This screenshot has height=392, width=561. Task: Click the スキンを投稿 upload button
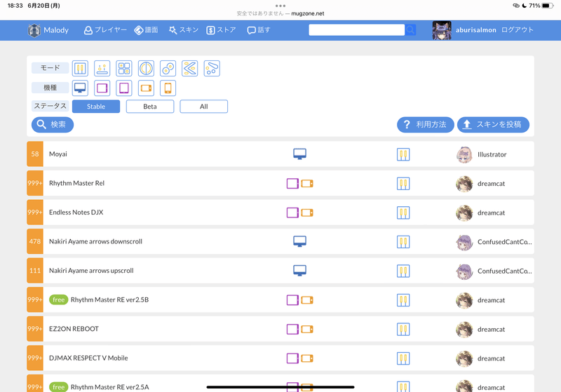pyautogui.click(x=493, y=125)
